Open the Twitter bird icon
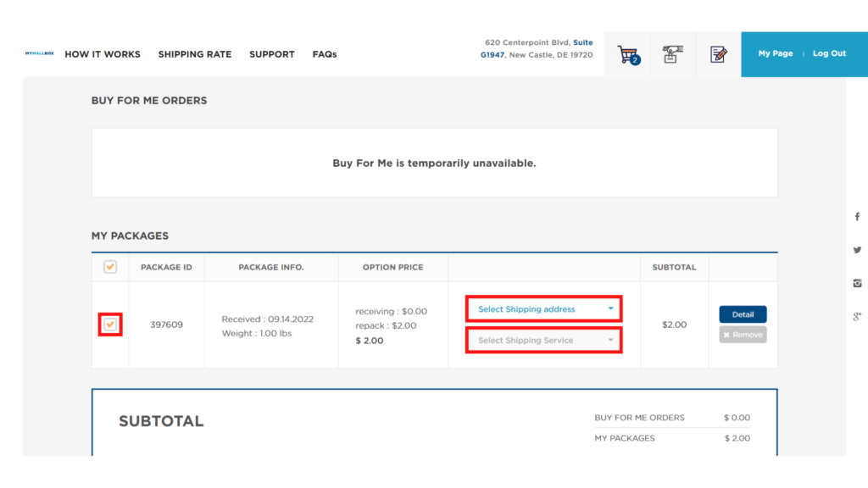Image resolution: width=868 pixels, height=488 pixels. pos(857,250)
